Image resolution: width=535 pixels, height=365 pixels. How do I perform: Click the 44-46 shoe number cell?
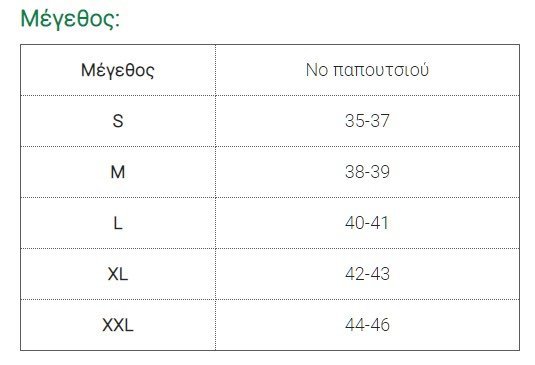(x=367, y=325)
